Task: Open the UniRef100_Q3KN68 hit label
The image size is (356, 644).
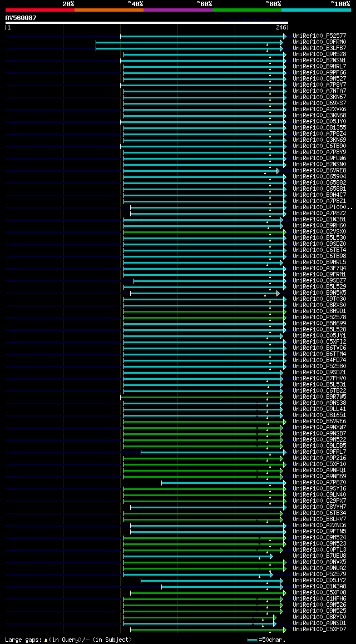Action: pyautogui.click(x=319, y=116)
